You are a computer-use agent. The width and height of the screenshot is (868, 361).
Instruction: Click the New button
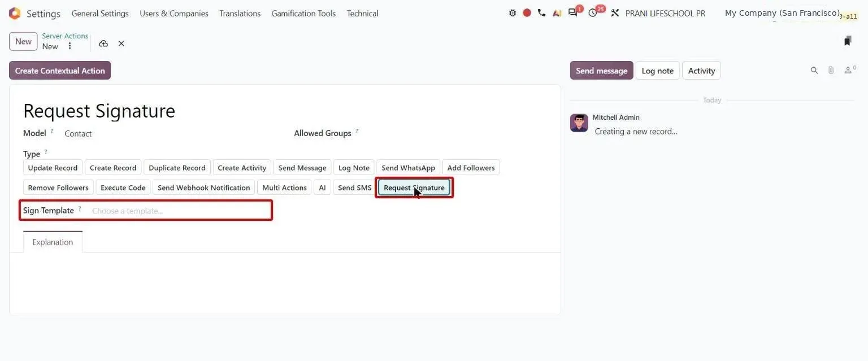pyautogui.click(x=23, y=41)
